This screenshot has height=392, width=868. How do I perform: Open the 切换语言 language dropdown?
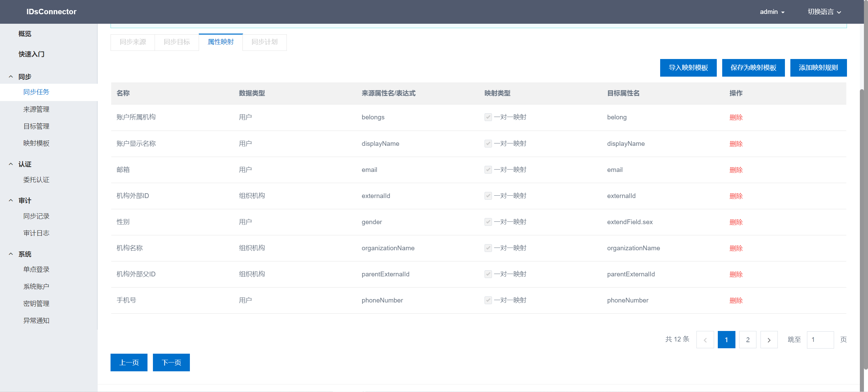(x=824, y=12)
